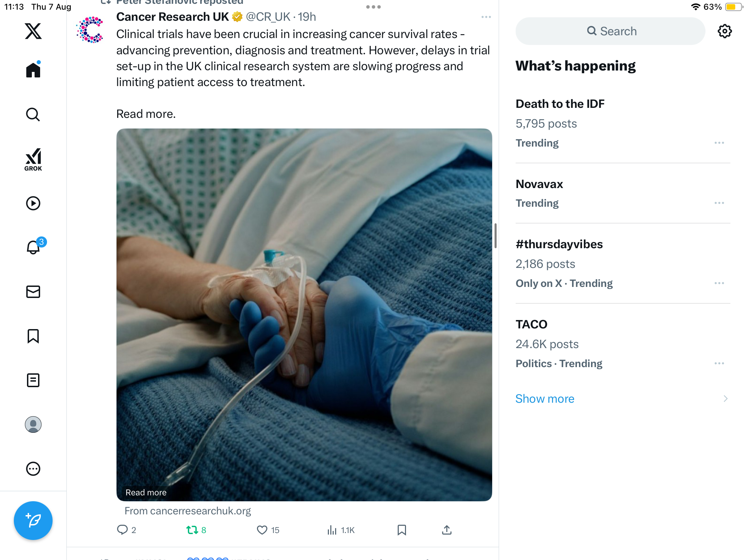Image resolution: width=747 pixels, height=560 pixels.
Task: Click the Search input field
Action: coord(610,31)
